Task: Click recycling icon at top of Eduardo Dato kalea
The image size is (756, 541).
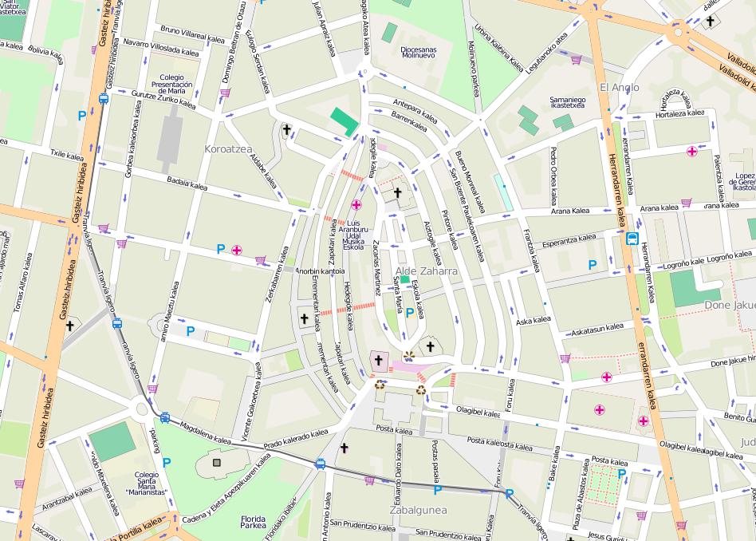Action: pos(420,390)
